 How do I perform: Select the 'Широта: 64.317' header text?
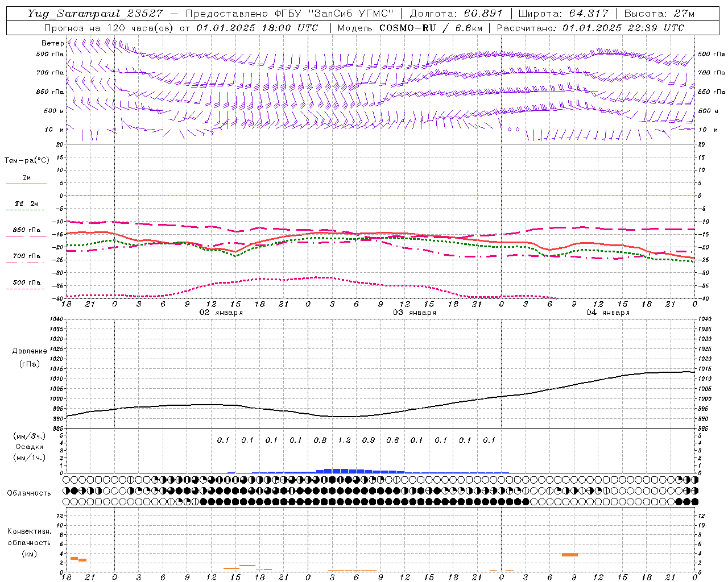pos(564,14)
